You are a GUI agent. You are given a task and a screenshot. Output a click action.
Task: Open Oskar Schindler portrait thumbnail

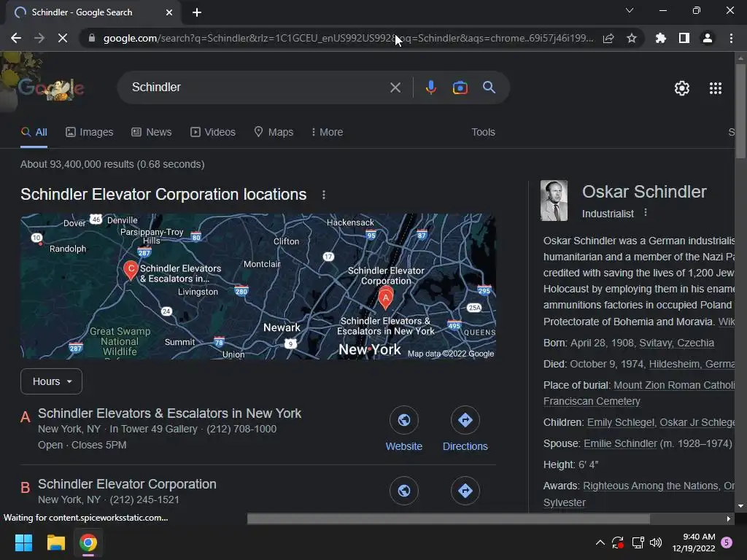[x=554, y=201]
